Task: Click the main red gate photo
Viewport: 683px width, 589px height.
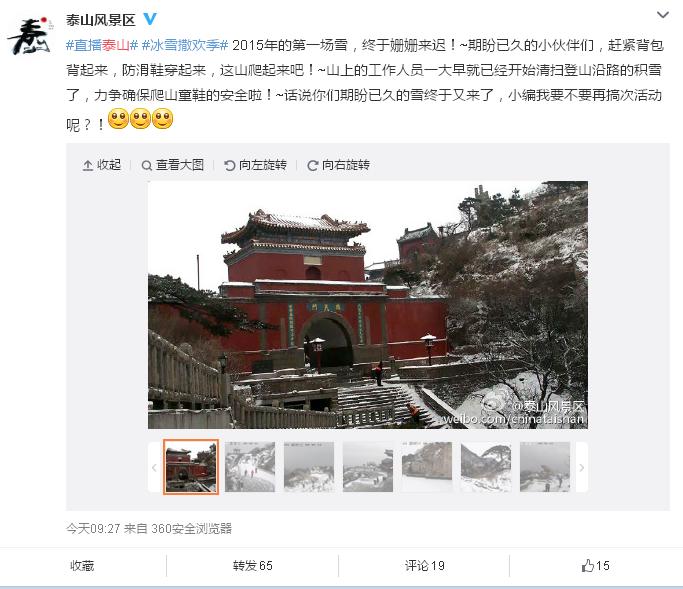Action: coord(368,305)
